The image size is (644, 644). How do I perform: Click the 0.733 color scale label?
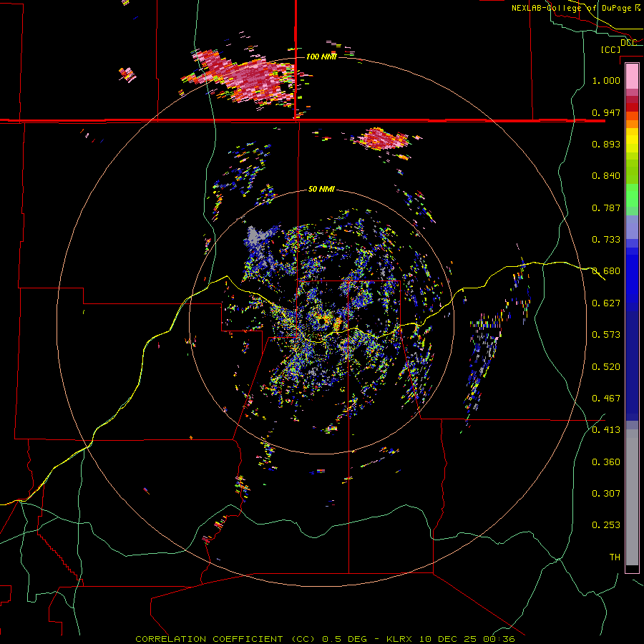pos(606,240)
